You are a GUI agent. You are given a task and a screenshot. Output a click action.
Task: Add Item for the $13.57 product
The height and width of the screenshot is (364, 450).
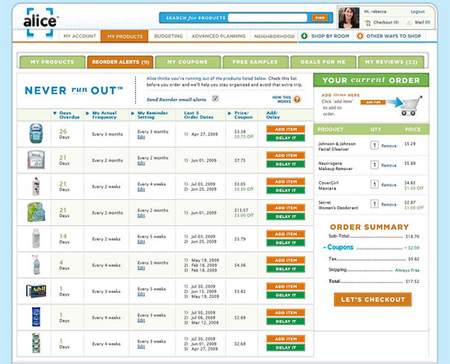pyautogui.click(x=286, y=208)
